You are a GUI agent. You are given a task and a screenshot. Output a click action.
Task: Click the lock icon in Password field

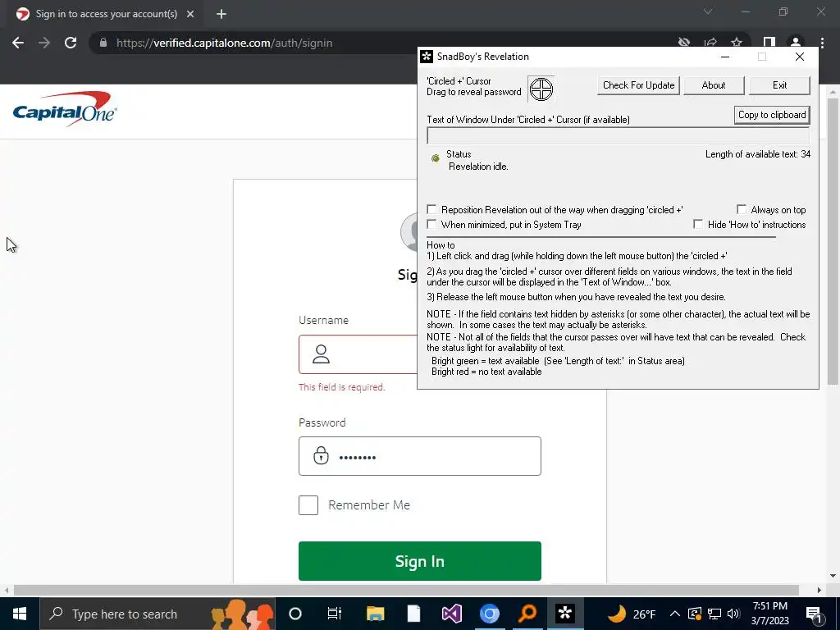321,455
